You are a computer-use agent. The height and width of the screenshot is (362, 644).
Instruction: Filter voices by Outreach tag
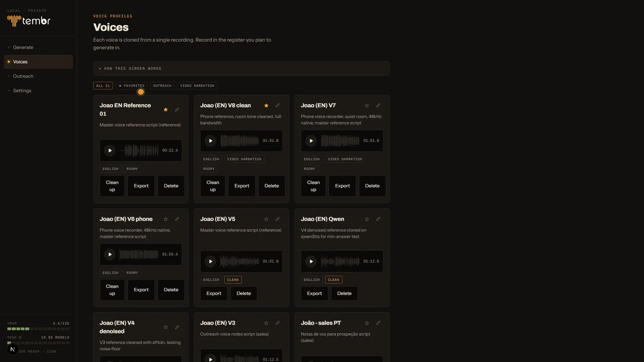[x=162, y=86]
